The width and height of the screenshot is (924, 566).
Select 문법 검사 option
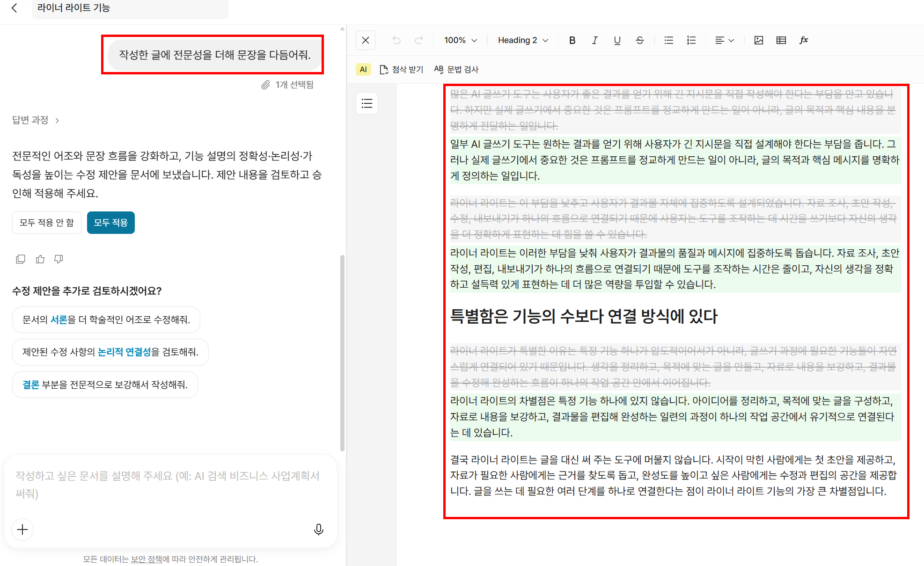coord(456,69)
